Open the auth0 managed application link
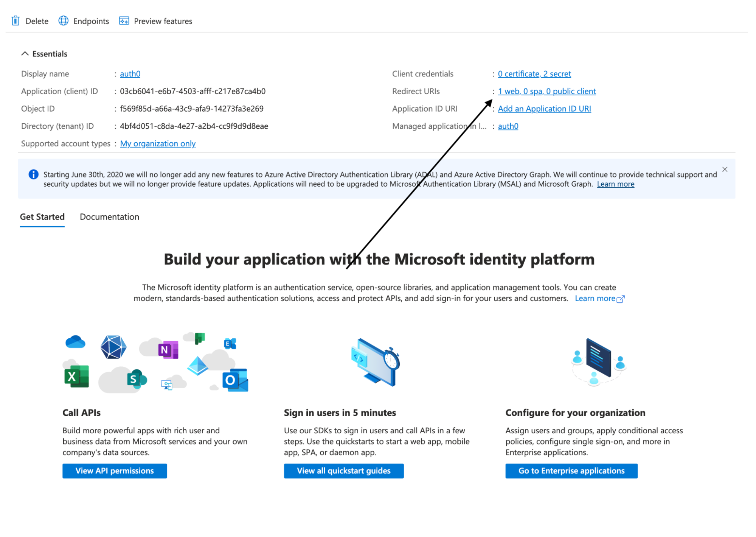This screenshot has height=537, width=756. point(508,126)
